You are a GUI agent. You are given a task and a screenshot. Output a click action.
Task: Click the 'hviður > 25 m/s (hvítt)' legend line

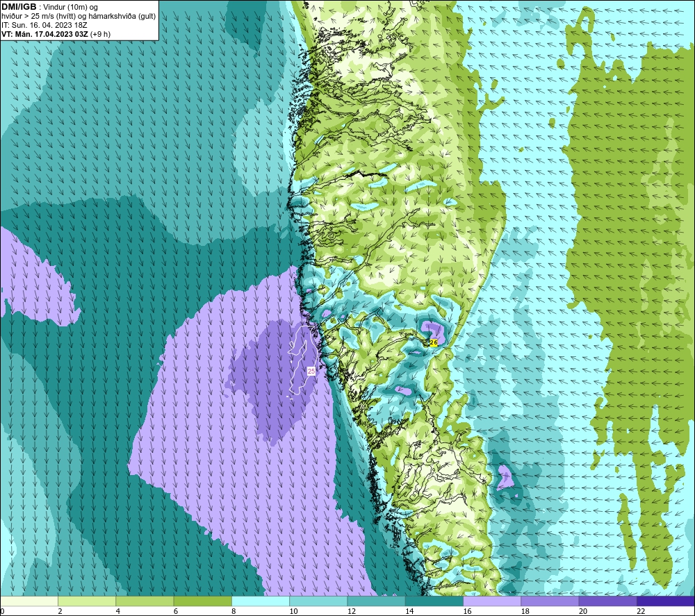[x=38, y=17]
